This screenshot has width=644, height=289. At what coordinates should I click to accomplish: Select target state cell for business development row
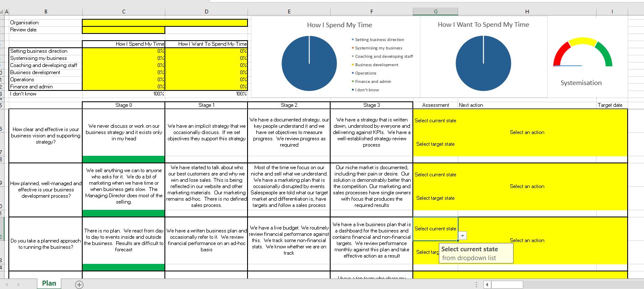click(x=435, y=198)
